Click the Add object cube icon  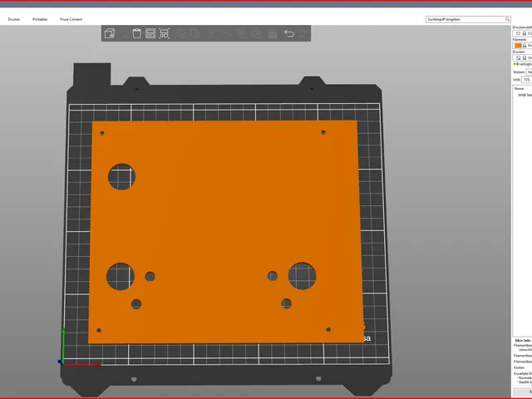click(x=110, y=33)
